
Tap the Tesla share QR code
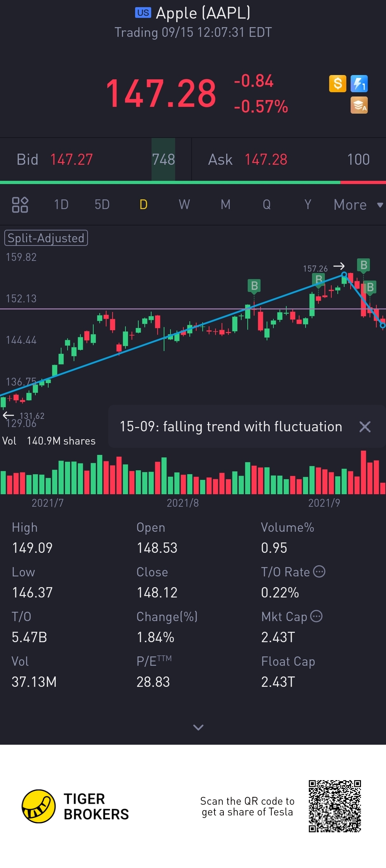click(335, 807)
